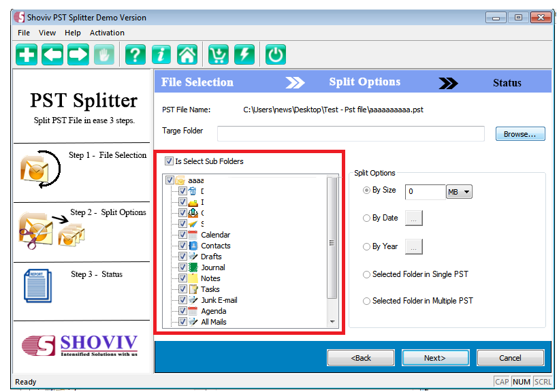Viewport: 559px width, 392px height.
Task: Select the Home toolbar icon
Action: pyautogui.click(x=187, y=54)
